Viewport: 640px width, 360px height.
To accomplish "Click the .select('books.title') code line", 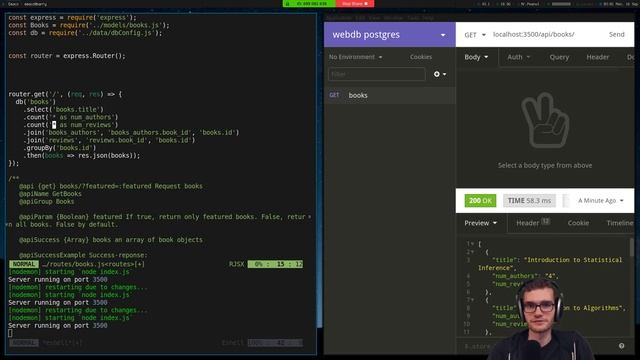I will coord(63,109).
